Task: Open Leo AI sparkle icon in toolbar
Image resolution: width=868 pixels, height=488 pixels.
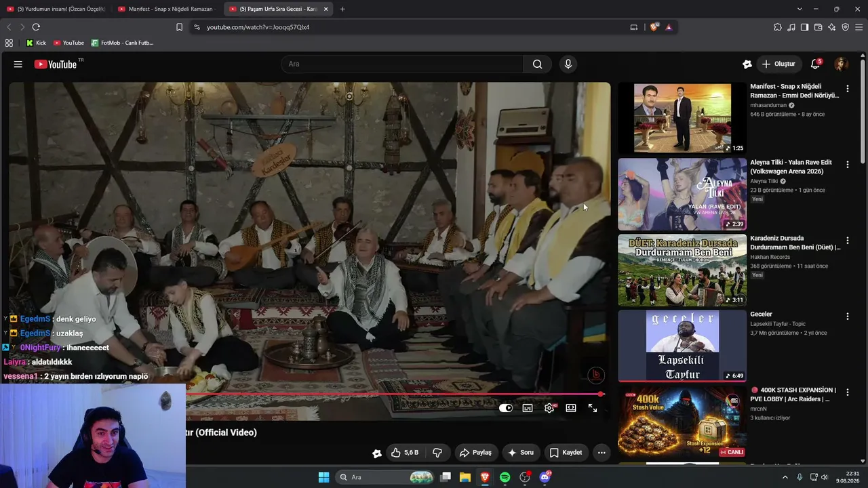Action: point(831,27)
